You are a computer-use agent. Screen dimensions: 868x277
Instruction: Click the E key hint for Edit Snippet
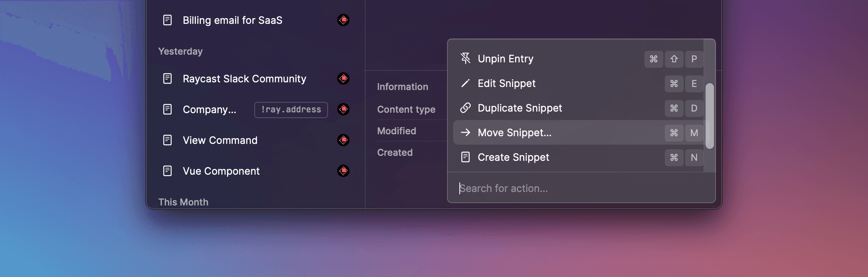pyautogui.click(x=694, y=83)
